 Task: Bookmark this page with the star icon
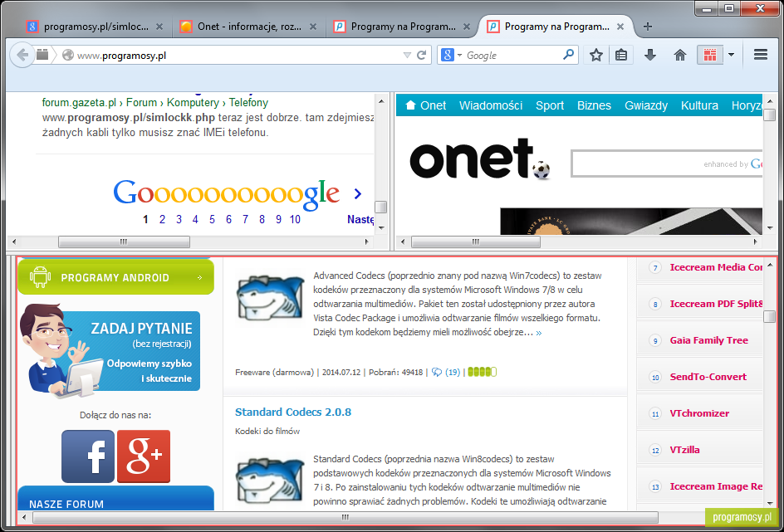point(596,55)
